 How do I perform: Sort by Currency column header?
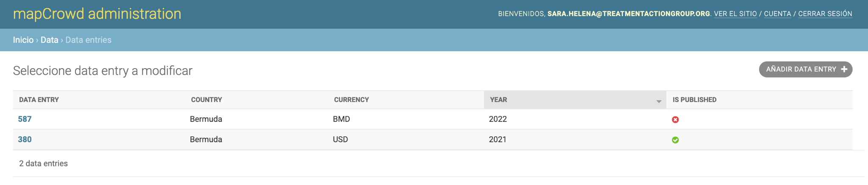click(x=351, y=100)
